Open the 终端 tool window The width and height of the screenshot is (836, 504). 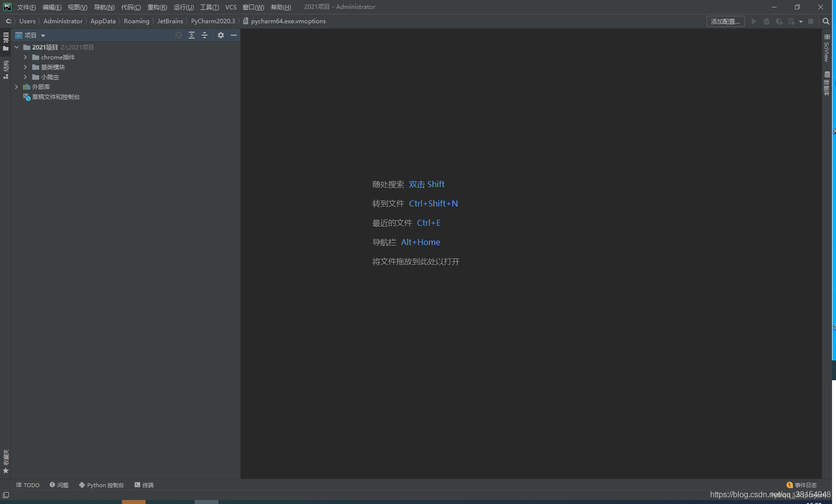pyautogui.click(x=144, y=485)
